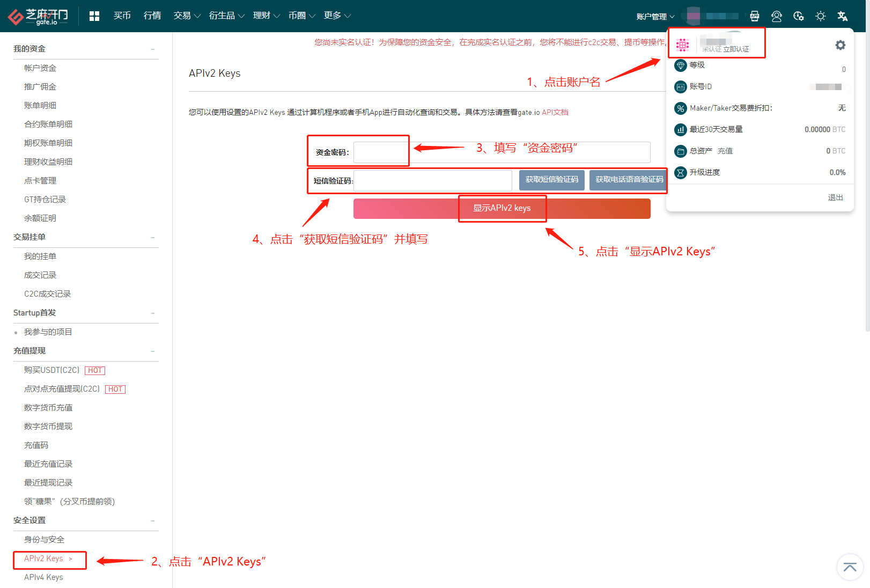Open C2C成交记录 in the sidebar
This screenshot has height=588, width=870.
(x=48, y=294)
